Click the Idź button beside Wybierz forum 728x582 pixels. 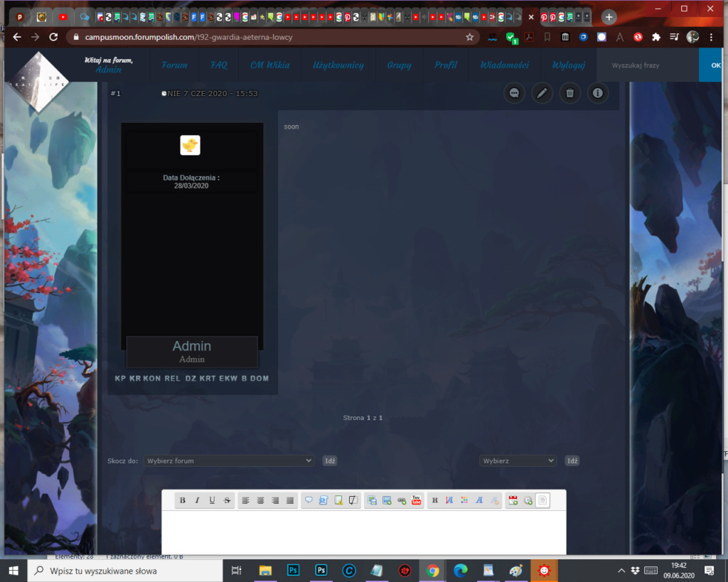[330, 461]
